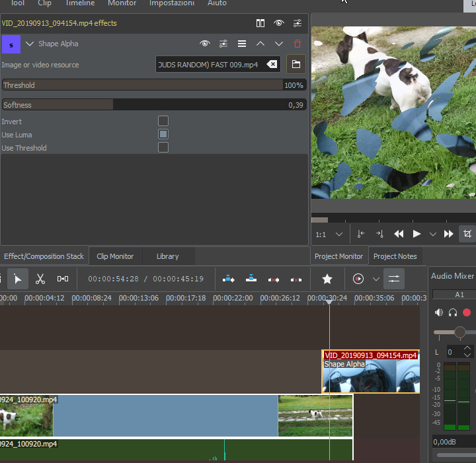
Task: Extract timeline zone
Action: (274, 279)
